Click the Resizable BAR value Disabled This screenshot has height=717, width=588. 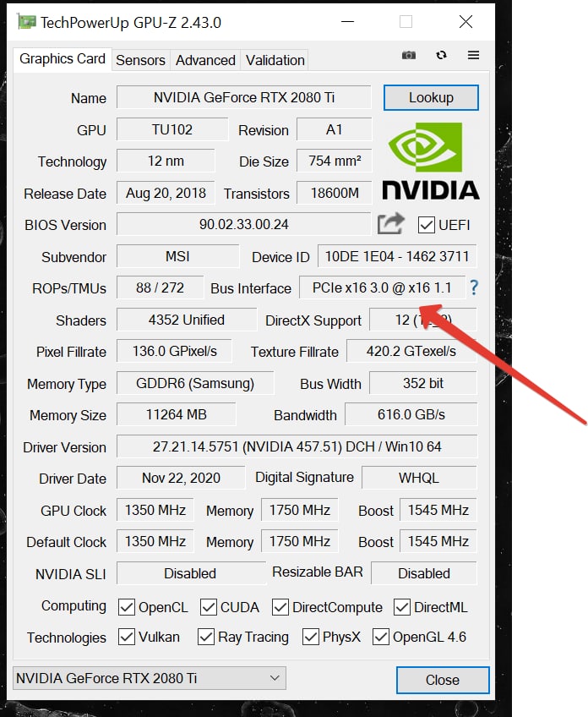(424, 573)
